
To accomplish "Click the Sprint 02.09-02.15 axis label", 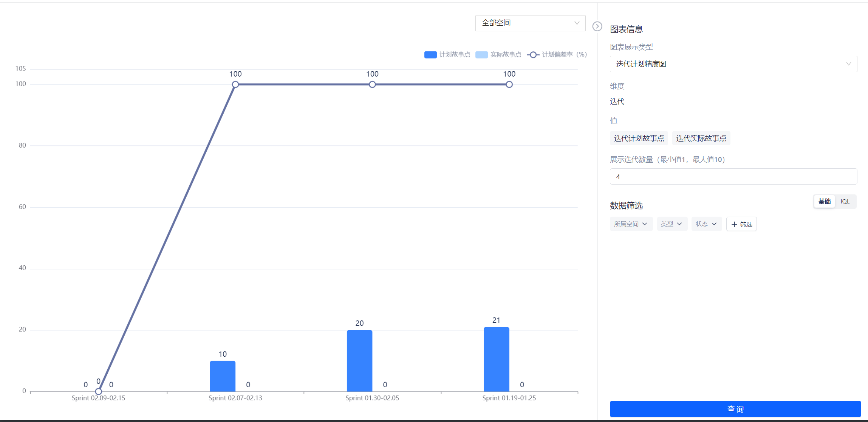I will [98, 398].
